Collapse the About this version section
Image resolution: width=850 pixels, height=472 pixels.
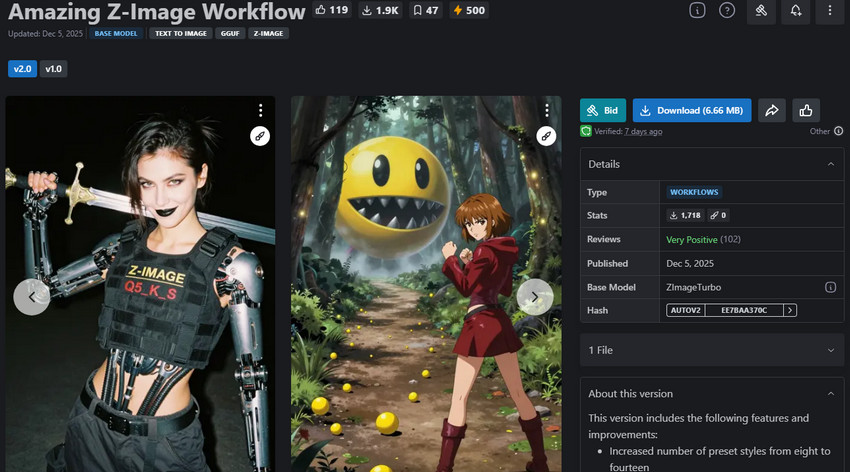[830, 394]
